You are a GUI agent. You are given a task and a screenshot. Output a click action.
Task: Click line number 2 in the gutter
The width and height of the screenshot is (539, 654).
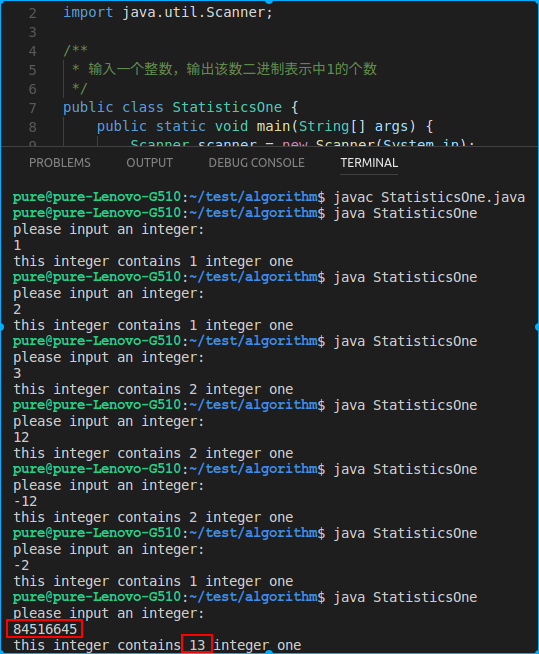(33, 13)
